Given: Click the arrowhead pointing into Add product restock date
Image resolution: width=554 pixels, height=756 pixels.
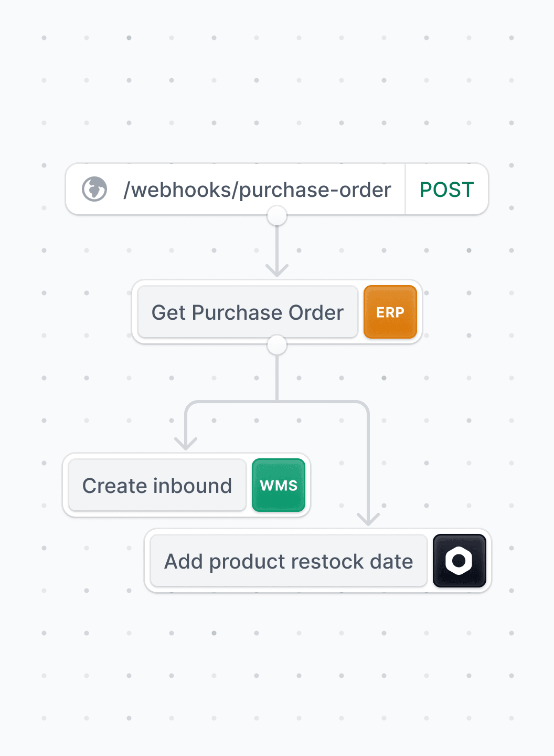Looking at the screenshot, I should pos(368,519).
